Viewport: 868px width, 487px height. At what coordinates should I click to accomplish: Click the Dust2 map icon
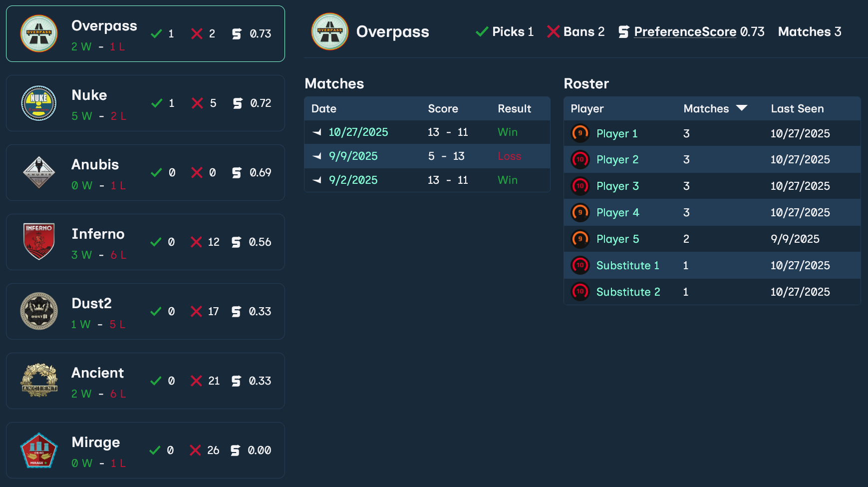coord(39,311)
